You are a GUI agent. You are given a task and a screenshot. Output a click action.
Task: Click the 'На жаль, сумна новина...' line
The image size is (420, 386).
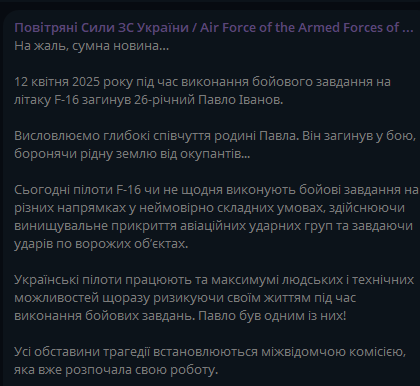[92, 46]
